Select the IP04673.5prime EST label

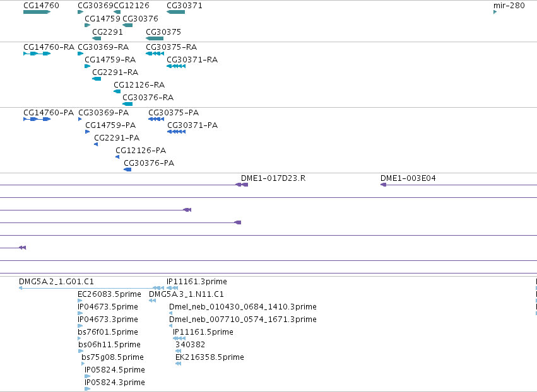[x=108, y=307]
